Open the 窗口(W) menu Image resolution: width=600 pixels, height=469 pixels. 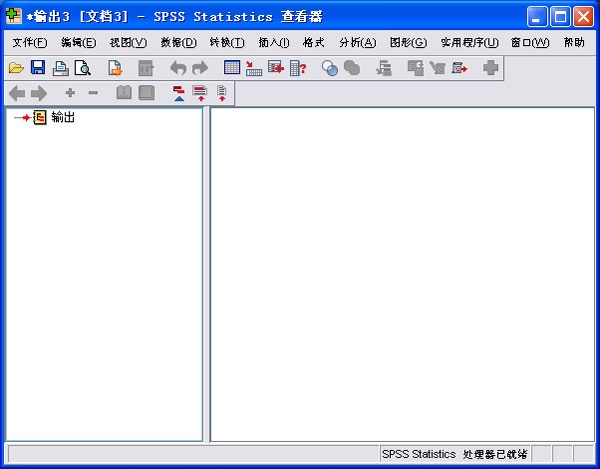point(530,42)
